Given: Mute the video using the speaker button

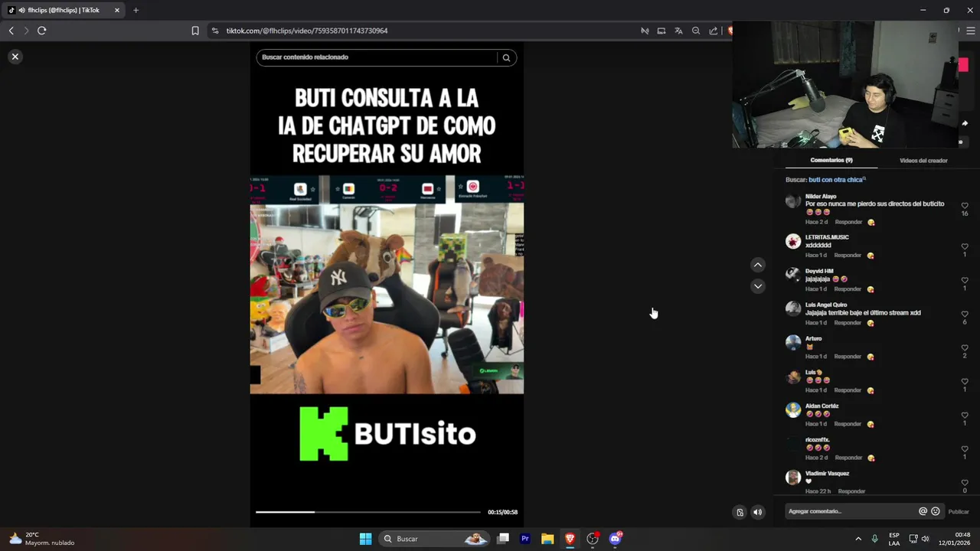Looking at the screenshot, I should (757, 512).
